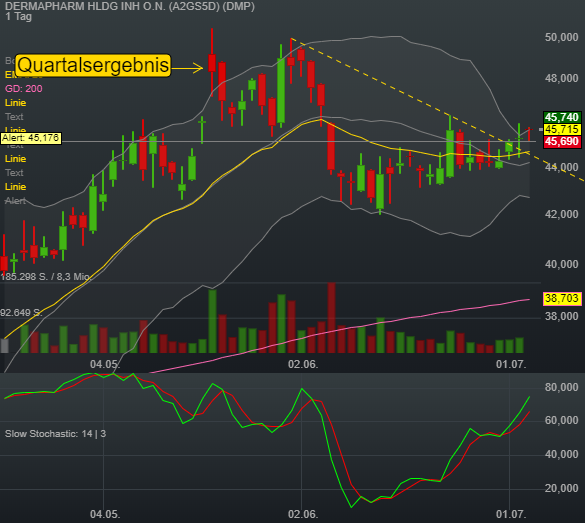Screen dimensions: 585x523
Task: Click the yellow Quartalsergebnis annotation box
Action: (x=93, y=65)
